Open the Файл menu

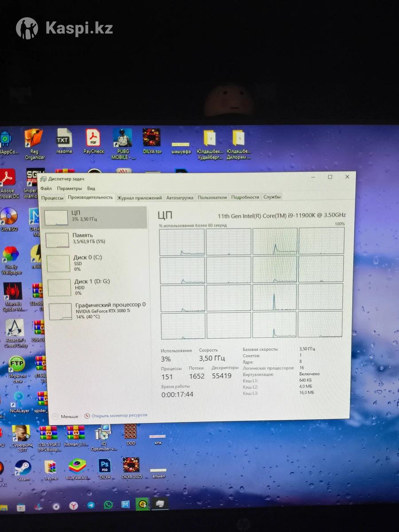[46, 188]
